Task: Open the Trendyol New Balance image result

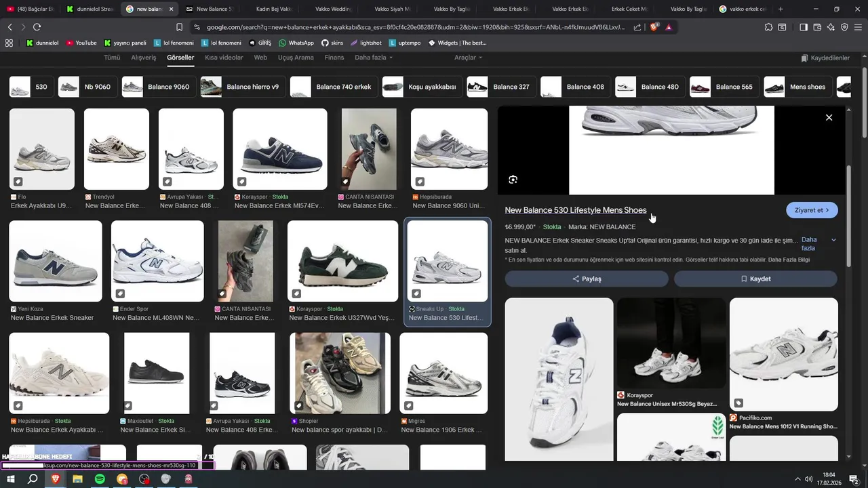Action: tap(116, 149)
